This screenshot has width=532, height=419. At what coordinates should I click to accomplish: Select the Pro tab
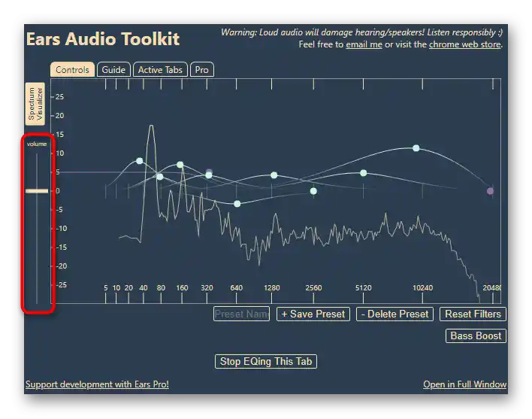tap(202, 70)
